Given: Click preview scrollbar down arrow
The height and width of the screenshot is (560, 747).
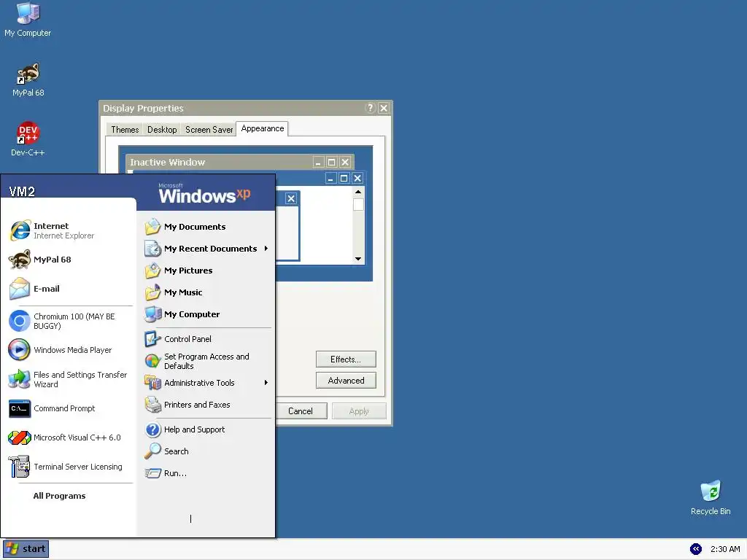Looking at the screenshot, I should (358, 259).
